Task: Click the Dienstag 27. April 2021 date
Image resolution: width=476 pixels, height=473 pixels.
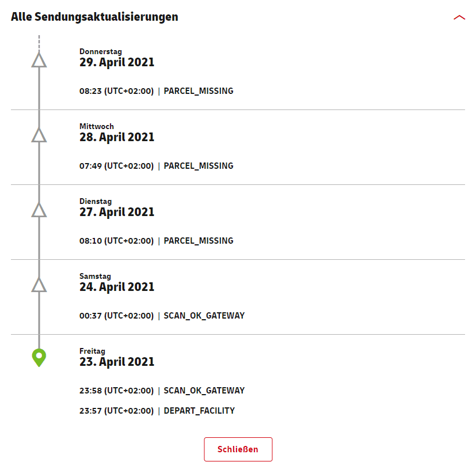Action: tap(117, 212)
